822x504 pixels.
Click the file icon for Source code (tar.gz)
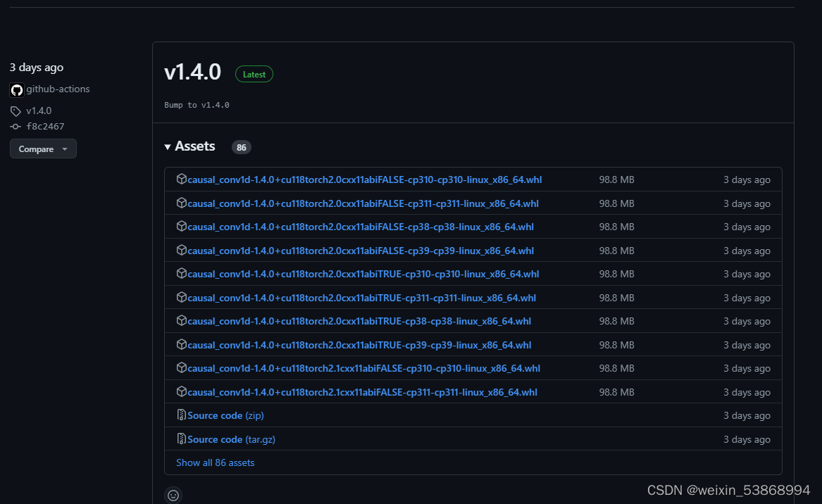pyautogui.click(x=182, y=439)
